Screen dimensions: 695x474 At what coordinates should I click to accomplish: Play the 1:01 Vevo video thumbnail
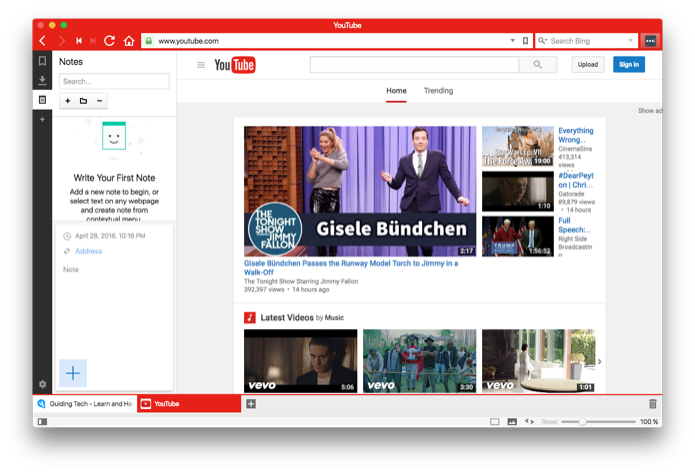tap(539, 361)
